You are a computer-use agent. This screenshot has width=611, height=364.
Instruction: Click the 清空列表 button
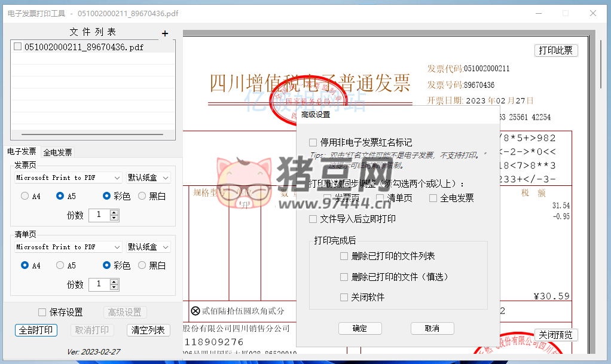148,330
